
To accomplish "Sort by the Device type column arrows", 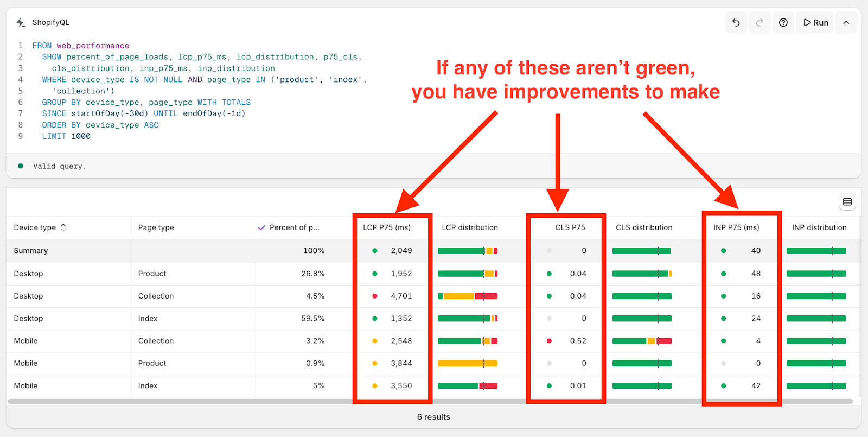I will pyautogui.click(x=63, y=227).
